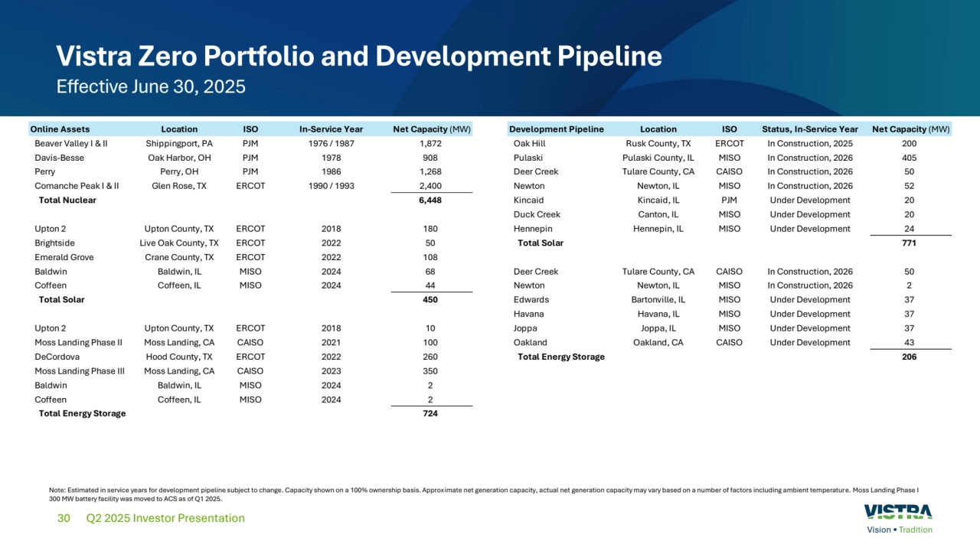Viewport: 980px width, 551px height.
Task: Click the Rusk County, TX location
Action: click(658, 144)
